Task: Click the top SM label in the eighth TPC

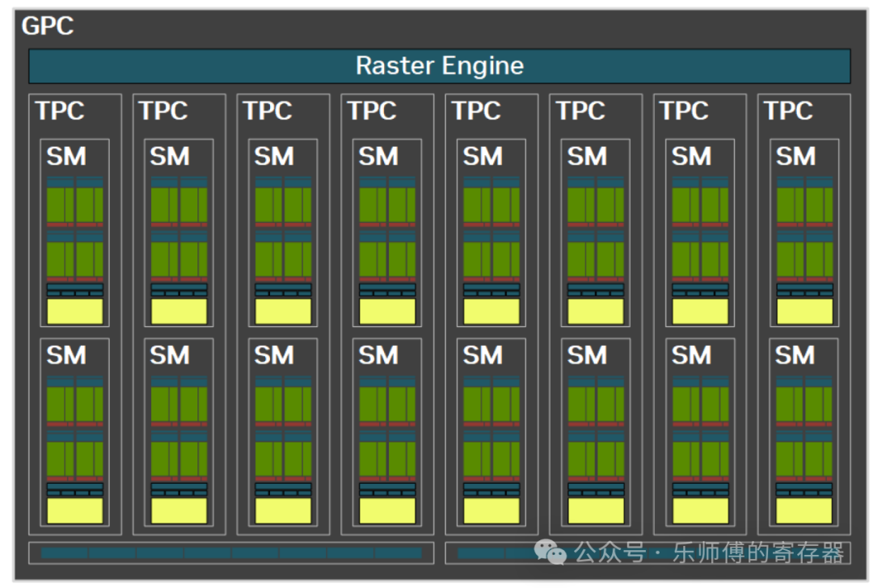Action: (795, 156)
